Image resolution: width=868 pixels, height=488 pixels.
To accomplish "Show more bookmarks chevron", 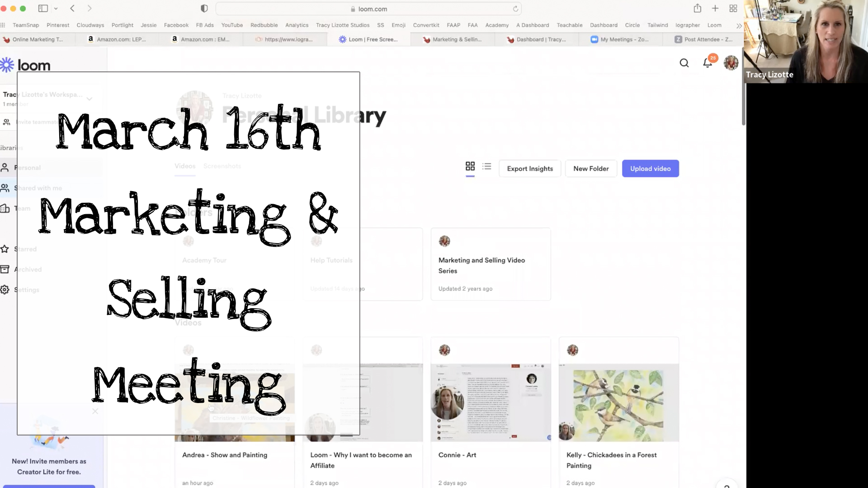I will (x=739, y=26).
